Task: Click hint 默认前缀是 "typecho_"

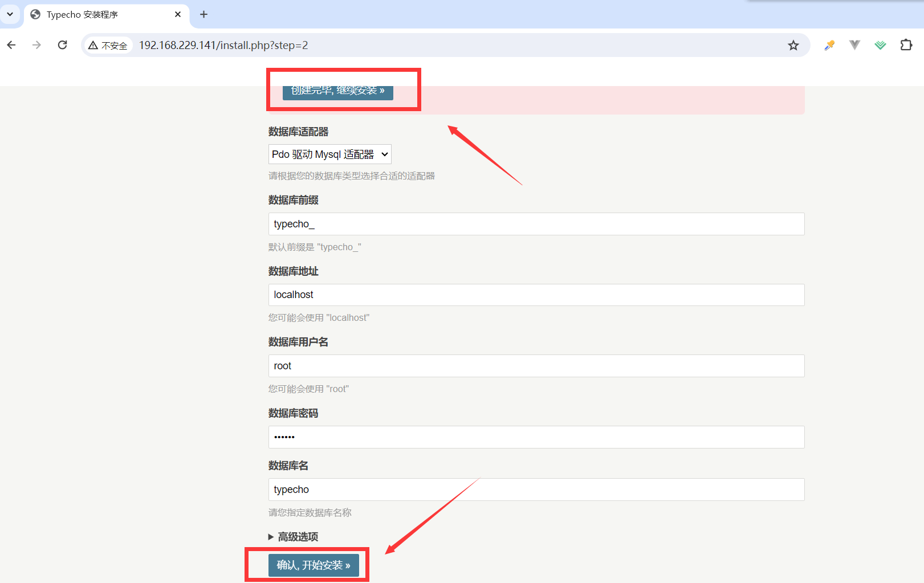Action: coord(315,247)
